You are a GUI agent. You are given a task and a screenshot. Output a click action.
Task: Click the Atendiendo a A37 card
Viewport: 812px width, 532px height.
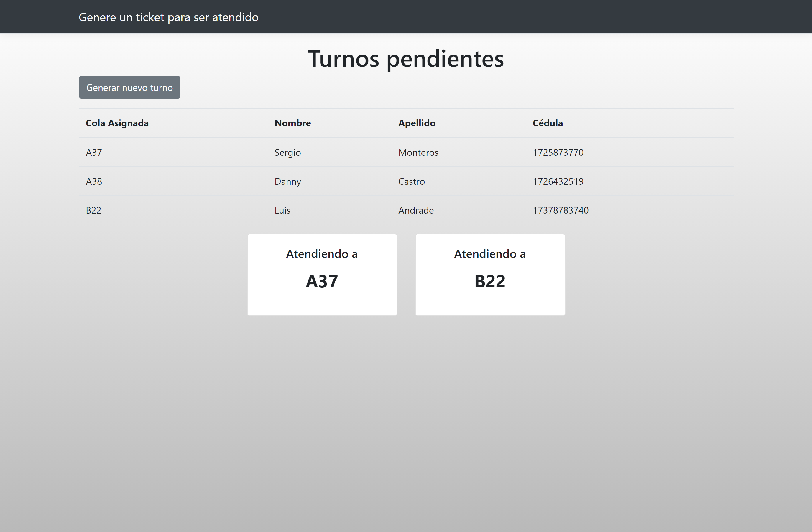322,274
